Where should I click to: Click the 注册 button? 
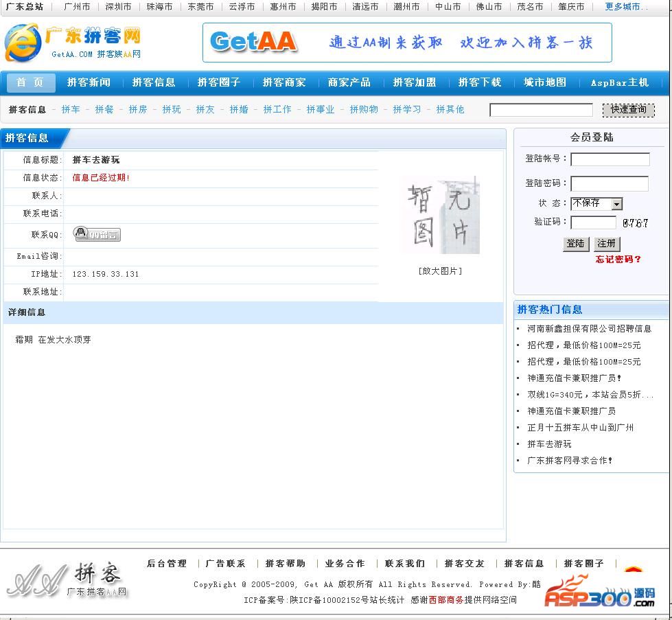607,244
